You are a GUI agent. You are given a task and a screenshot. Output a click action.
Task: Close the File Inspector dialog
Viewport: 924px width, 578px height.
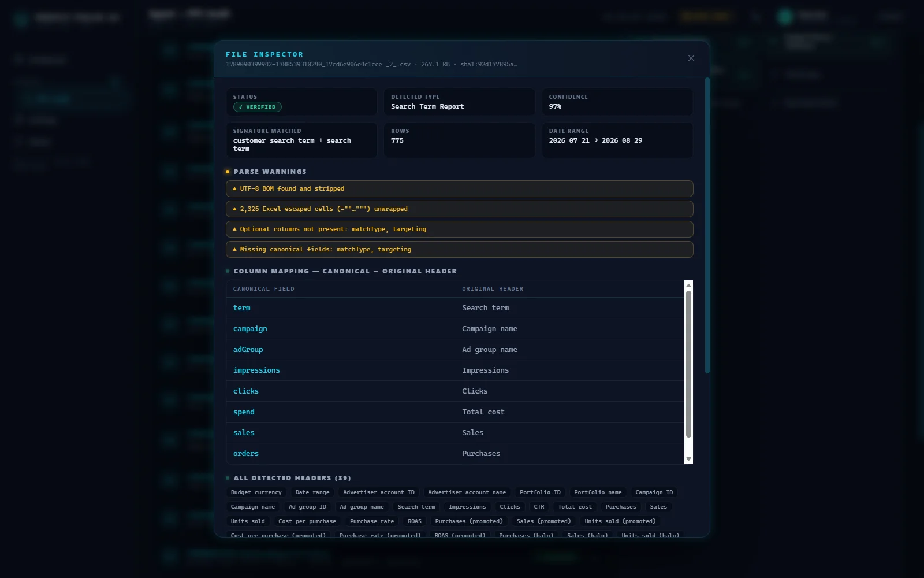coord(691,58)
